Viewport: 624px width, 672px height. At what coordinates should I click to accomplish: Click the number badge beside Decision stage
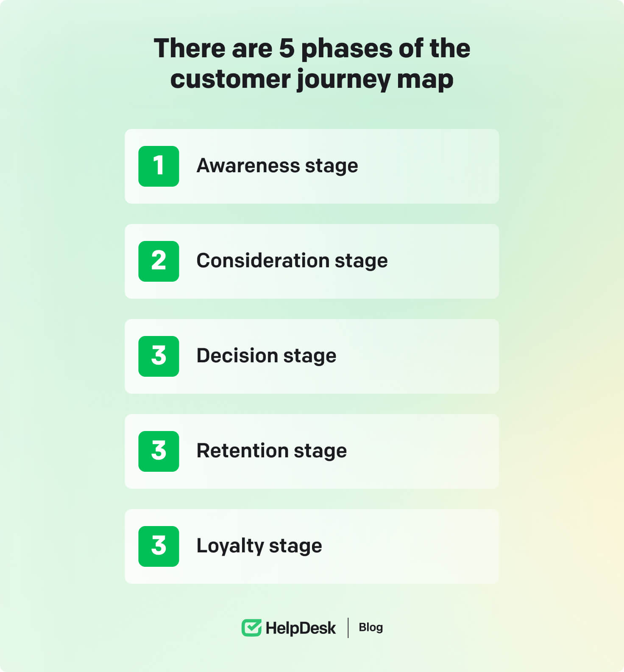pos(159,356)
